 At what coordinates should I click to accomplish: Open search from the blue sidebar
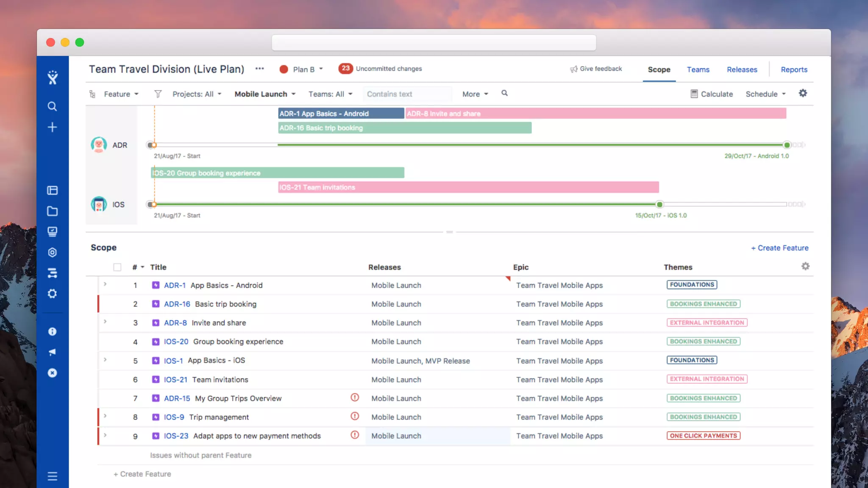[x=52, y=106]
